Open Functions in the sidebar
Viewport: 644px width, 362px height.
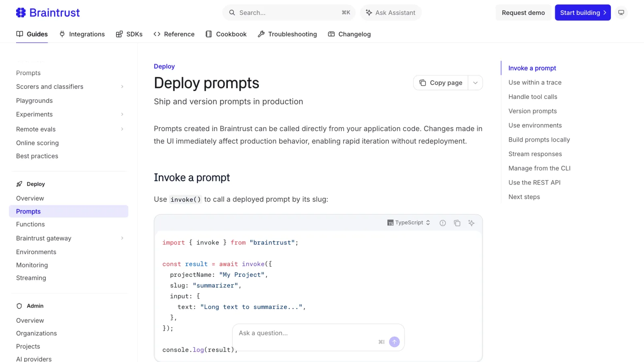coord(30,224)
